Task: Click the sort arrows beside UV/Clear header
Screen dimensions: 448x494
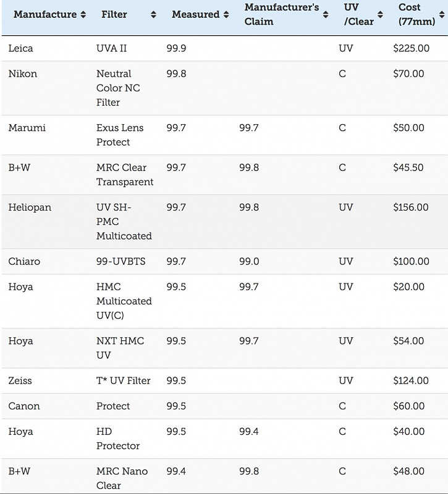Action: pyautogui.click(x=381, y=14)
